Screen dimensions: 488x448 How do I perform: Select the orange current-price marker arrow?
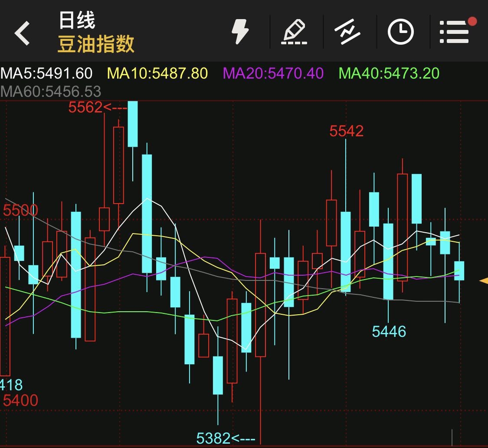click(x=484, y=281)
